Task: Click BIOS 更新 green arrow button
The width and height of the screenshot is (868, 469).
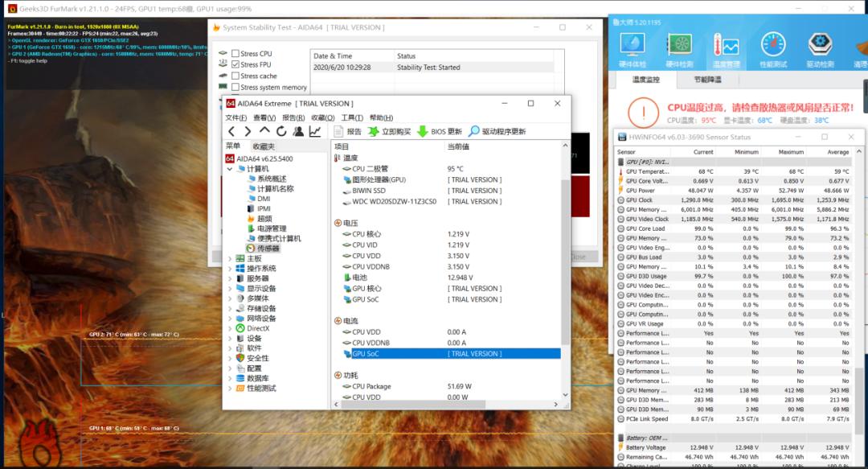Action: 440,131
